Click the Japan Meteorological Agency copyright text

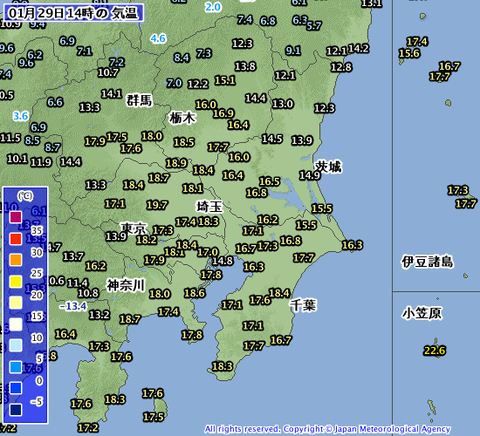point(328,429)
